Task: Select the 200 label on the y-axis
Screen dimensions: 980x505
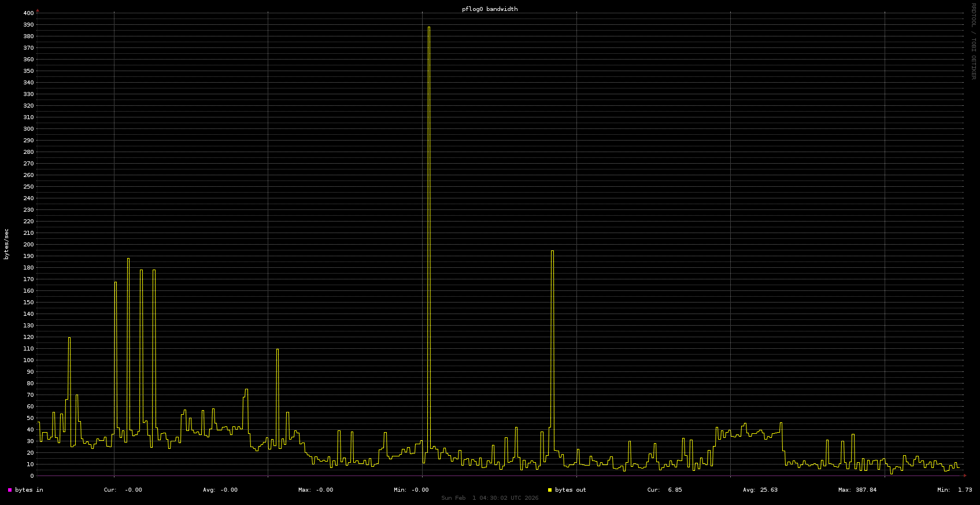Action: [28, 245]
